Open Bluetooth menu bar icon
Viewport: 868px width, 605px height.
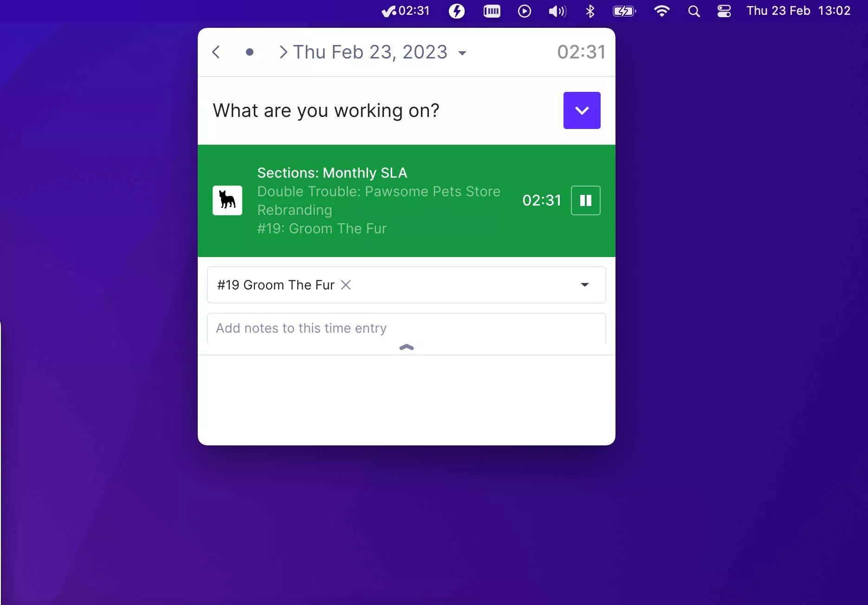click(x=590, y=11)
